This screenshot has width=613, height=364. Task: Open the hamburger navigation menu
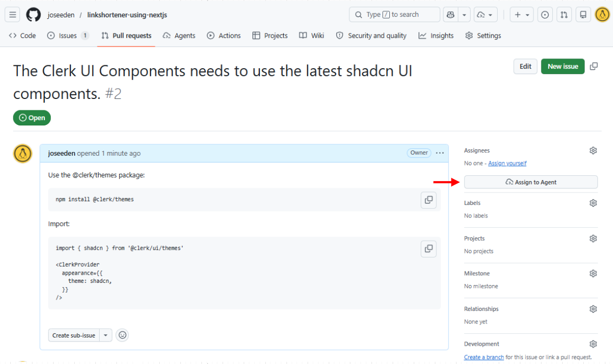[x=12, y=15]
